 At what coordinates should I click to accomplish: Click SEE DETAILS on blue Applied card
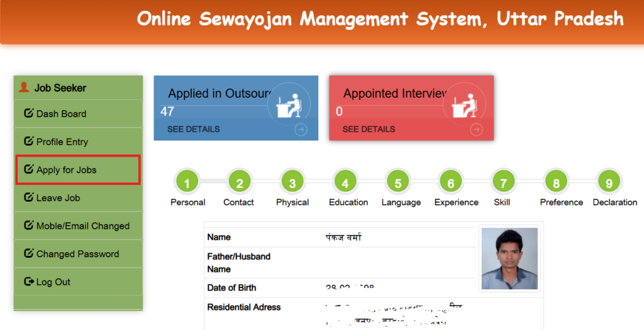coord(194,129)
